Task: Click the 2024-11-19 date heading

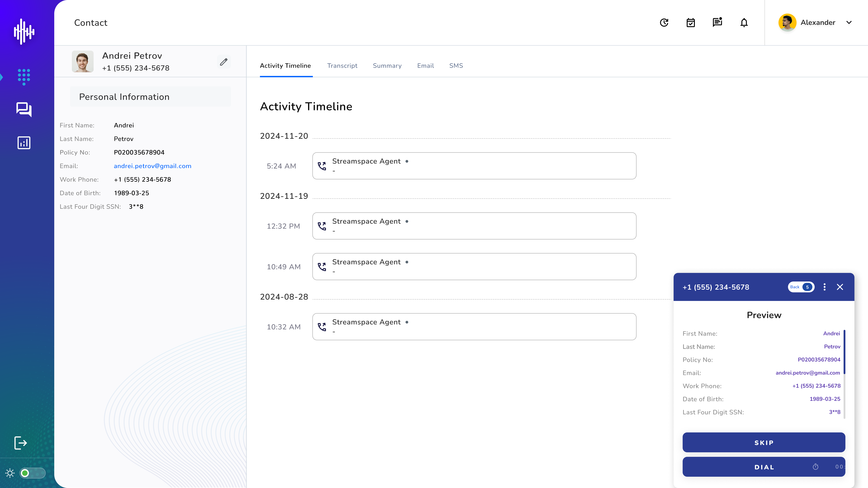Action: point(284,196)
